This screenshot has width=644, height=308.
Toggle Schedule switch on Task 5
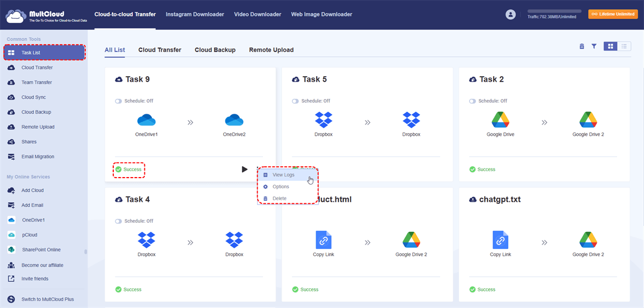tap(296, 101)
